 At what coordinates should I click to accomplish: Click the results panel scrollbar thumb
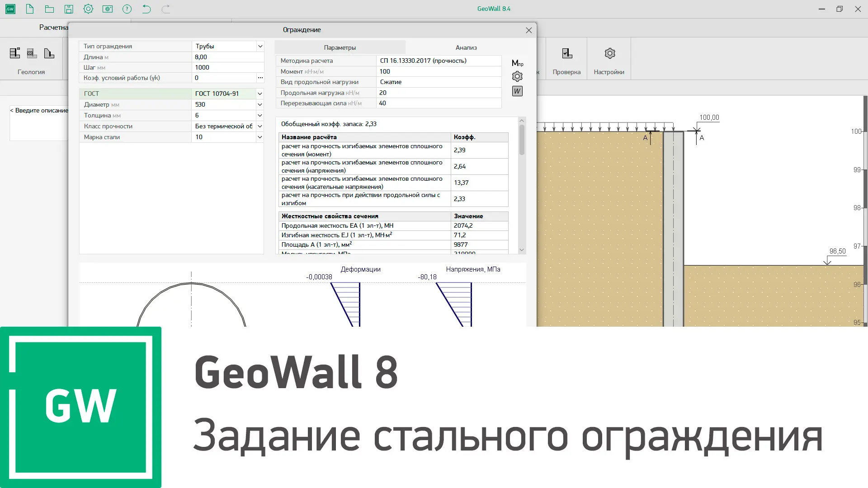point(522,140)
